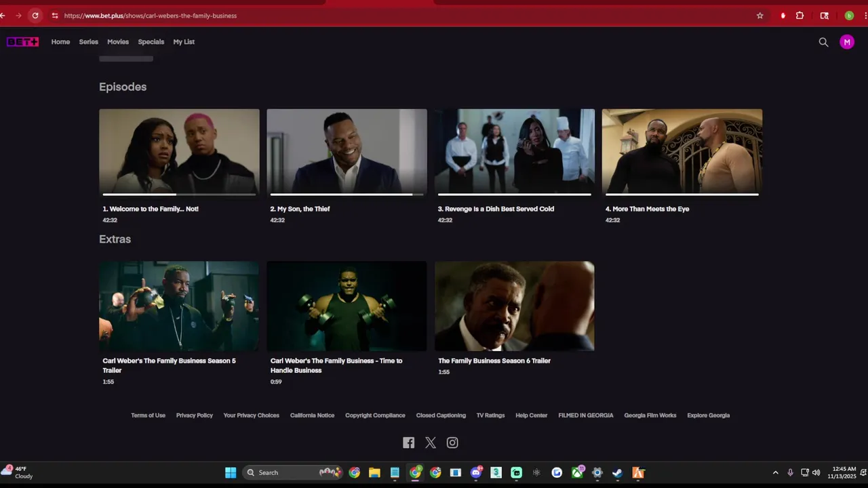Click progress bar under episode 3

tap(514, 195)
